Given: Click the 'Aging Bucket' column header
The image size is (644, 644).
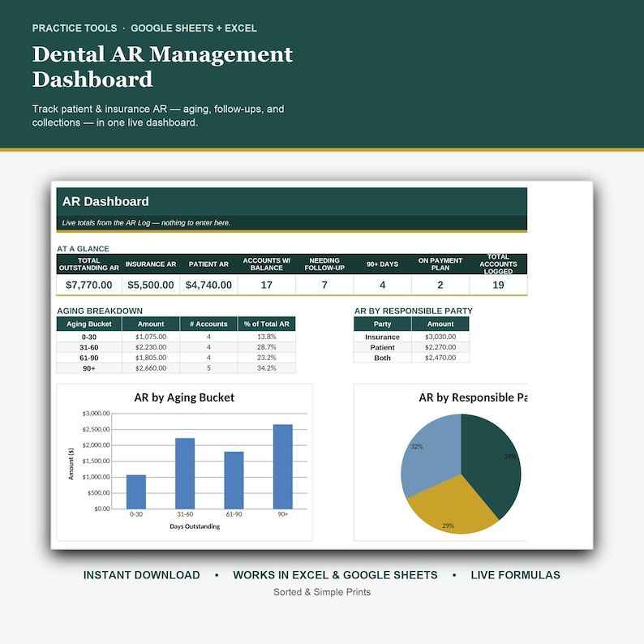Looking at the screenshot, I should coord(88,324).
